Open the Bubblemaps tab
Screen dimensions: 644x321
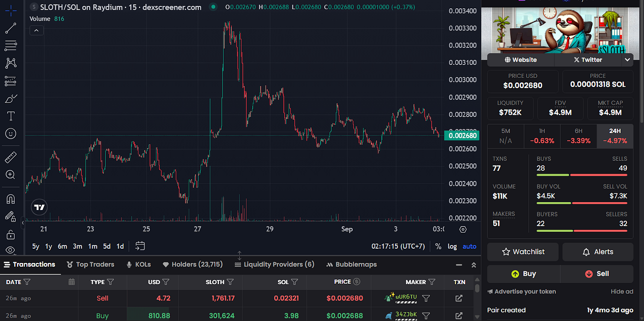[351, 264]
